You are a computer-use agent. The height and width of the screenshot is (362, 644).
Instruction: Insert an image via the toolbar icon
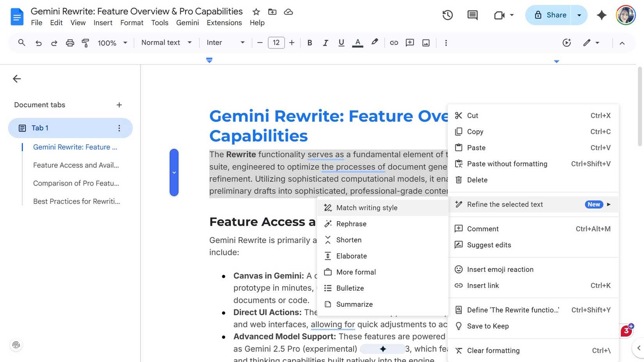425,43
